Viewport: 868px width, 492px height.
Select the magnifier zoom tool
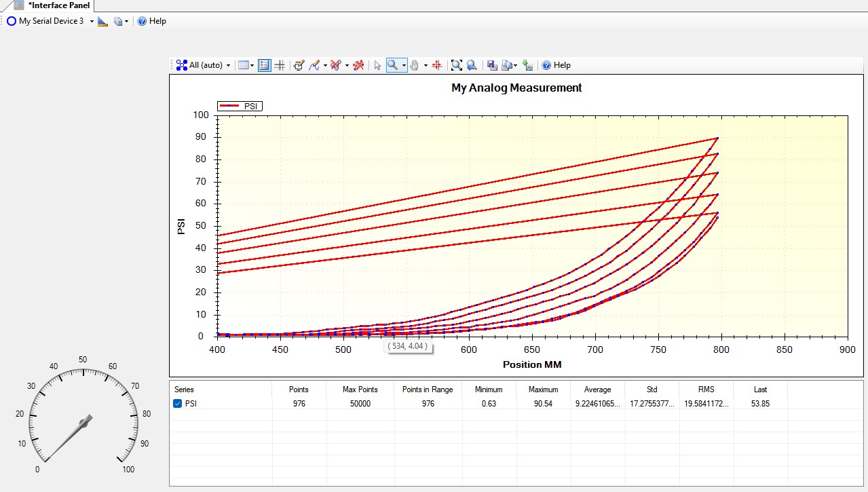393,65
